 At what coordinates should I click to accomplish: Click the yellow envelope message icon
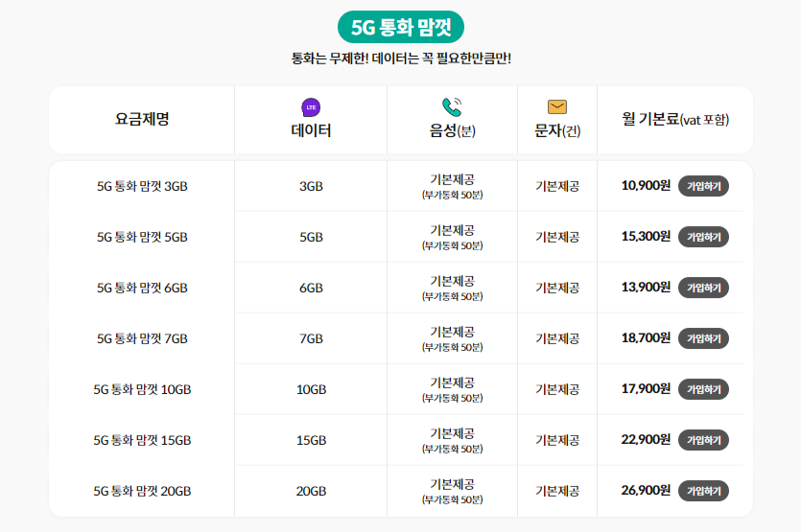pos(556,106)
